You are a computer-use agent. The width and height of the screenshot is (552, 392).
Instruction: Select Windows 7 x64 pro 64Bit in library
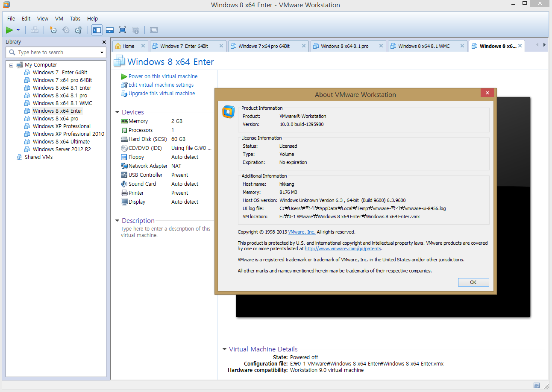[62, 80]
